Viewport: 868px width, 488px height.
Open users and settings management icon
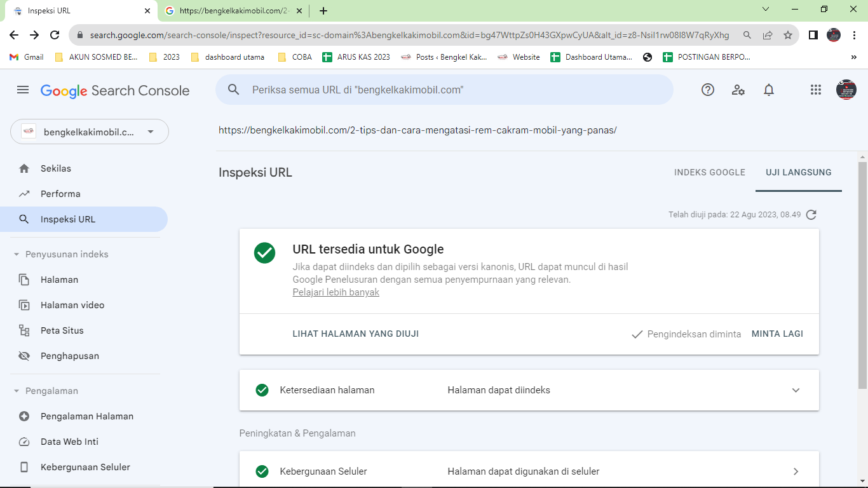coord(738,90)
